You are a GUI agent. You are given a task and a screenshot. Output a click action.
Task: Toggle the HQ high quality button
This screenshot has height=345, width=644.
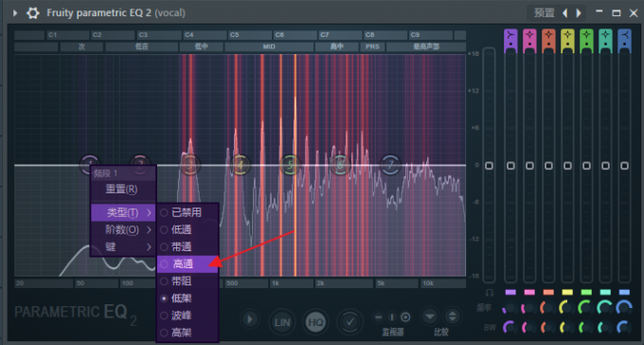click(x=315, y=321)
